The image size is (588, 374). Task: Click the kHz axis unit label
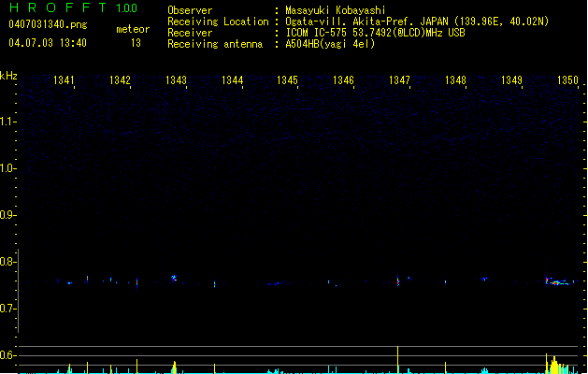(x=8, y=76)
